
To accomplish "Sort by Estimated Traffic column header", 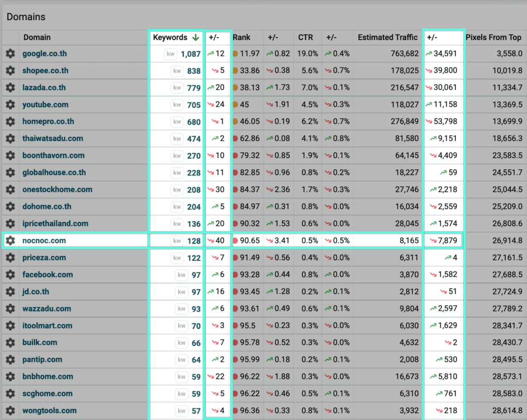I will point(388,37).
